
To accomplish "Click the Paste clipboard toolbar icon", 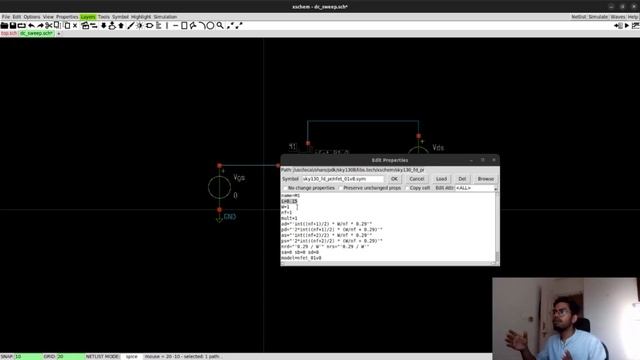I will [67, 25].
